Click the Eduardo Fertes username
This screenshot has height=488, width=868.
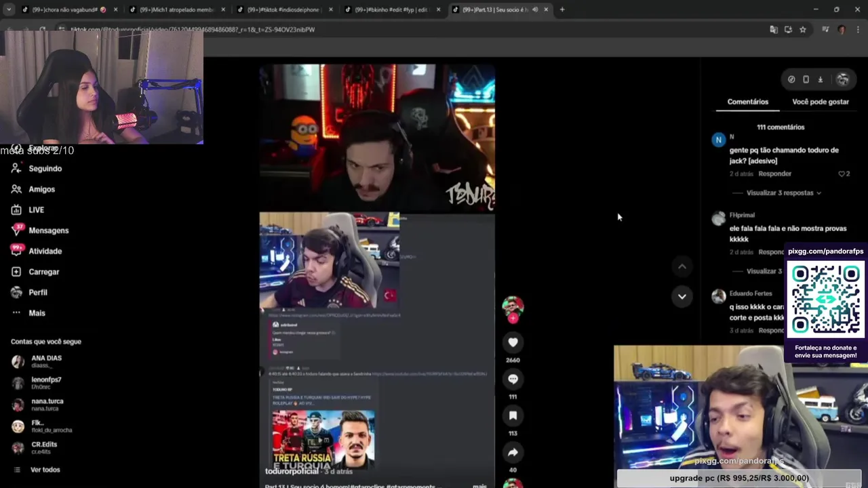tap(751, 293)
